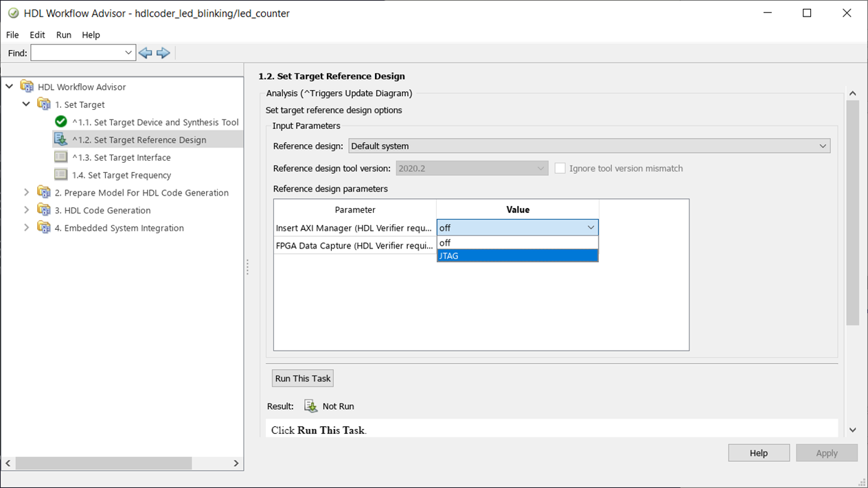Click the Find next arrow icon
868x488 pixels.
[163, 53]
